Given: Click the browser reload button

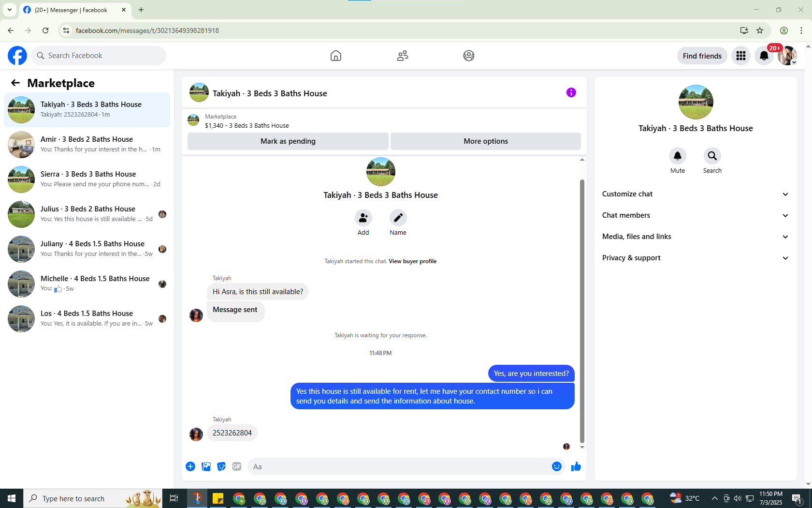Looking at the screenshot, I should [45, 30].
